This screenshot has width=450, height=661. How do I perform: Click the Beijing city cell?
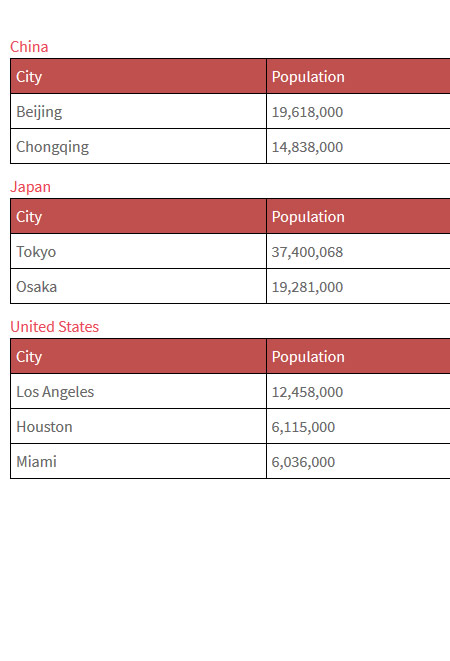tap(138, 111)
